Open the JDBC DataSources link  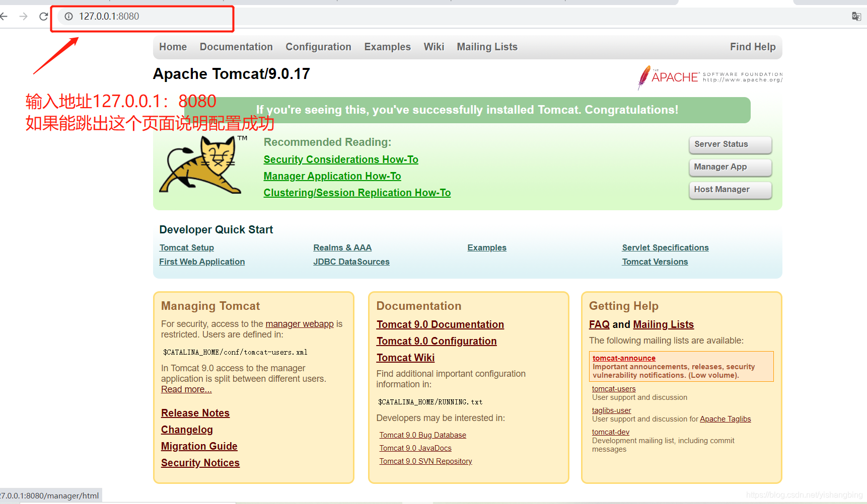click(351, 262)
